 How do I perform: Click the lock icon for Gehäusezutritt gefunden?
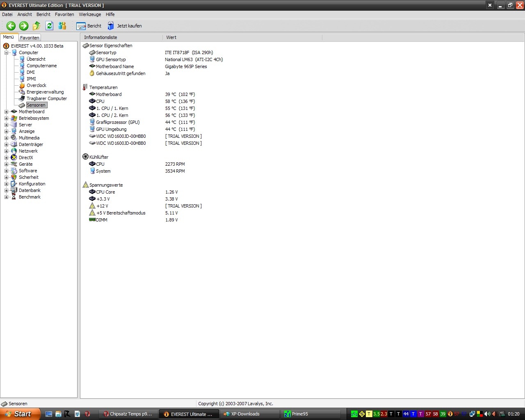tap(92, 73)
